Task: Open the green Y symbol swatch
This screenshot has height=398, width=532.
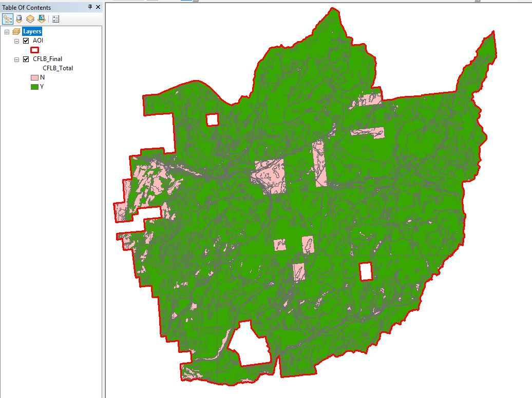Action: click(34, 87)
